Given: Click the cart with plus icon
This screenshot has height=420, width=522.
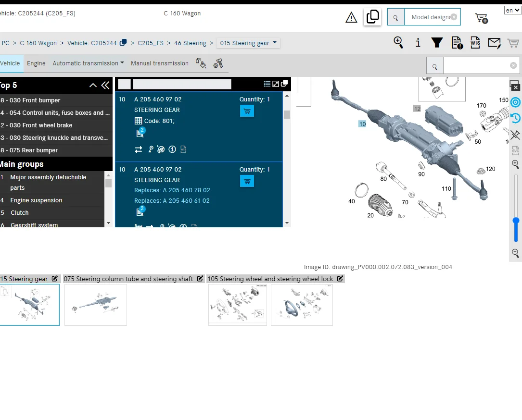Looking at the screenshot, I should (482, 18).
